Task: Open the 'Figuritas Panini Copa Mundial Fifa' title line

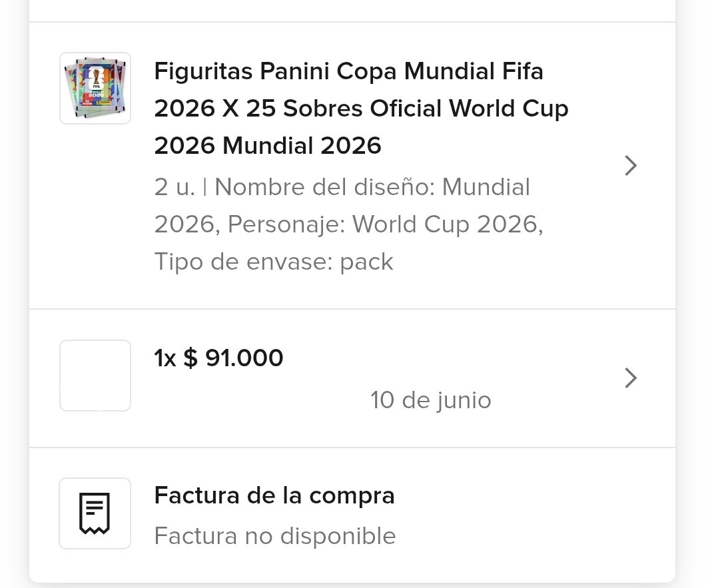Action: pos(349,71)
